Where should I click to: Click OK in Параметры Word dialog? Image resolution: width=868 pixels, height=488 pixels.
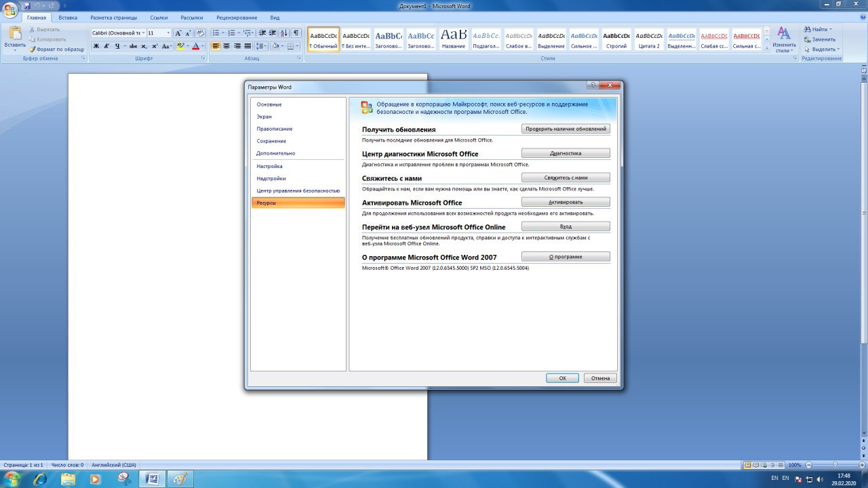[562, 378]
